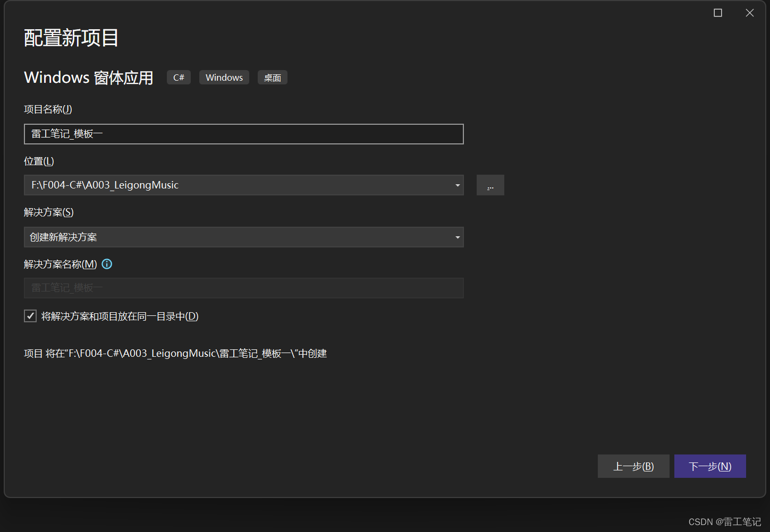770x532 pixels.
Task: Close the 配置新项目 dialog
Action: point(750,13)
